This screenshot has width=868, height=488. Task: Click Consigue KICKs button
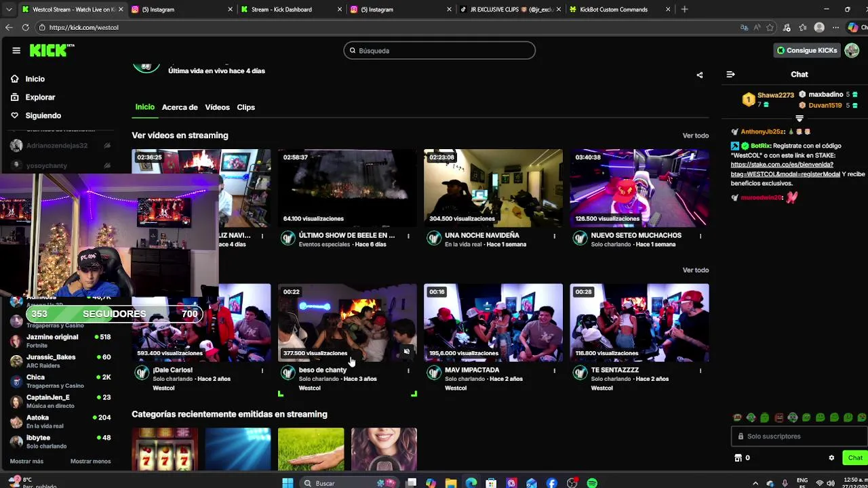[807, 50]
